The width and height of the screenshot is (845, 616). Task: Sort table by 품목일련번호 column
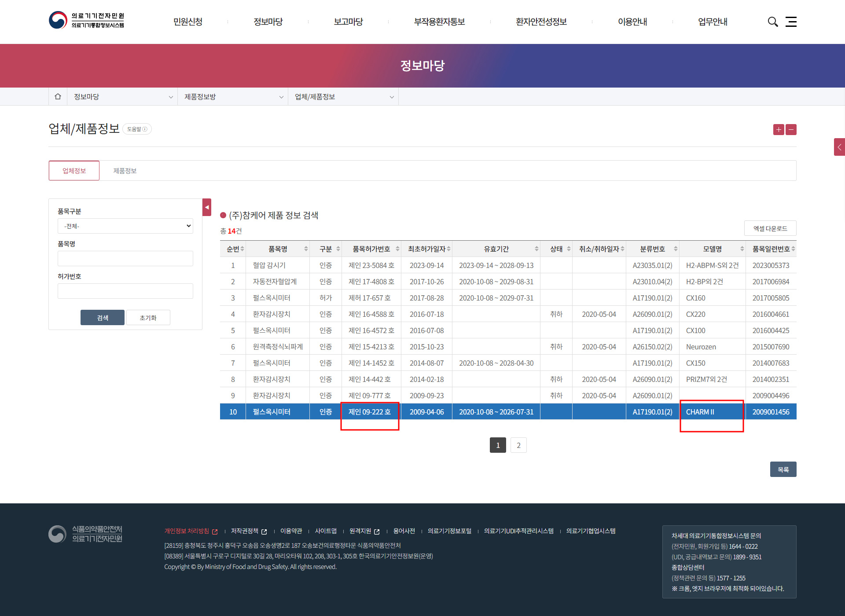[793, 249]
